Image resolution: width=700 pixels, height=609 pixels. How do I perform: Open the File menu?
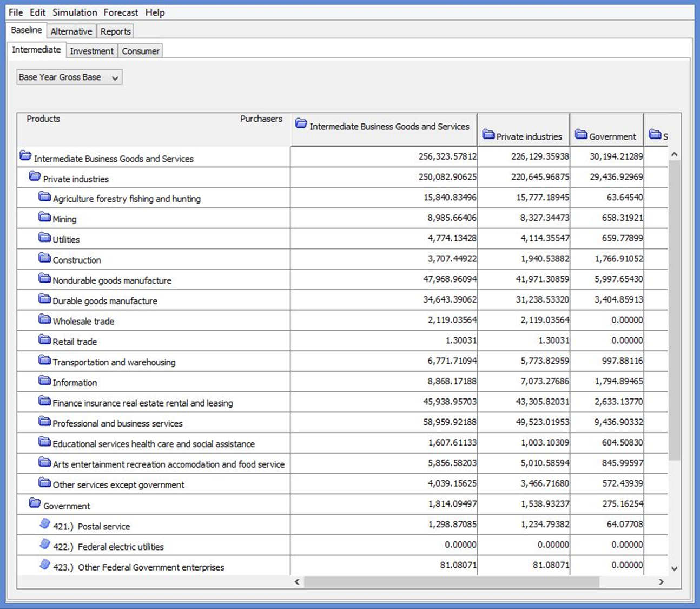pyautogui.click(x=16, y=12)
